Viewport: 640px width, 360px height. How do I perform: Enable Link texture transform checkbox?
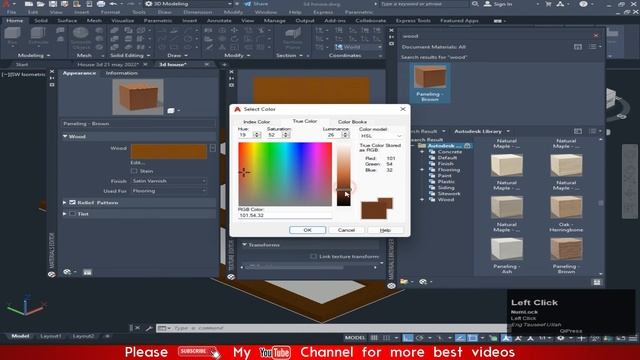(x=313, y=256)
